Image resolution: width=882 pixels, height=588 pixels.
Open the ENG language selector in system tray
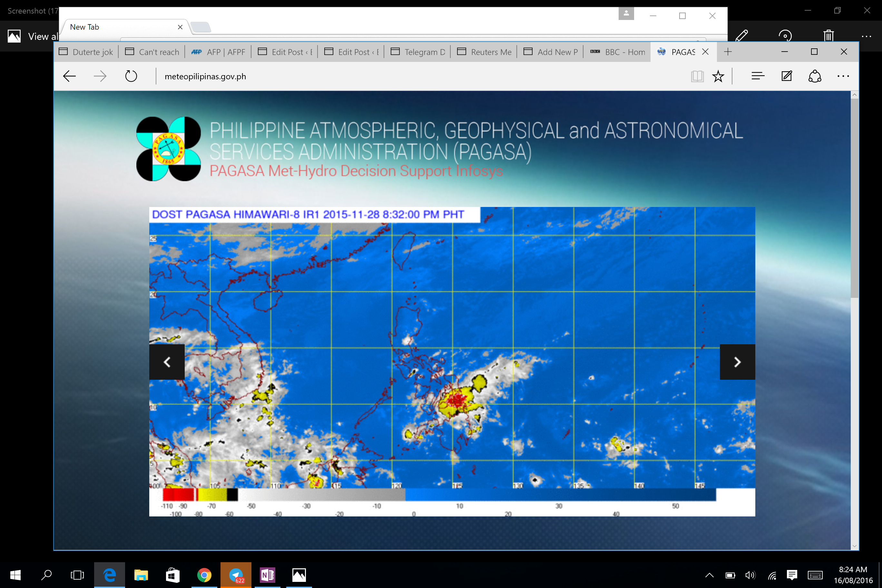815,574
